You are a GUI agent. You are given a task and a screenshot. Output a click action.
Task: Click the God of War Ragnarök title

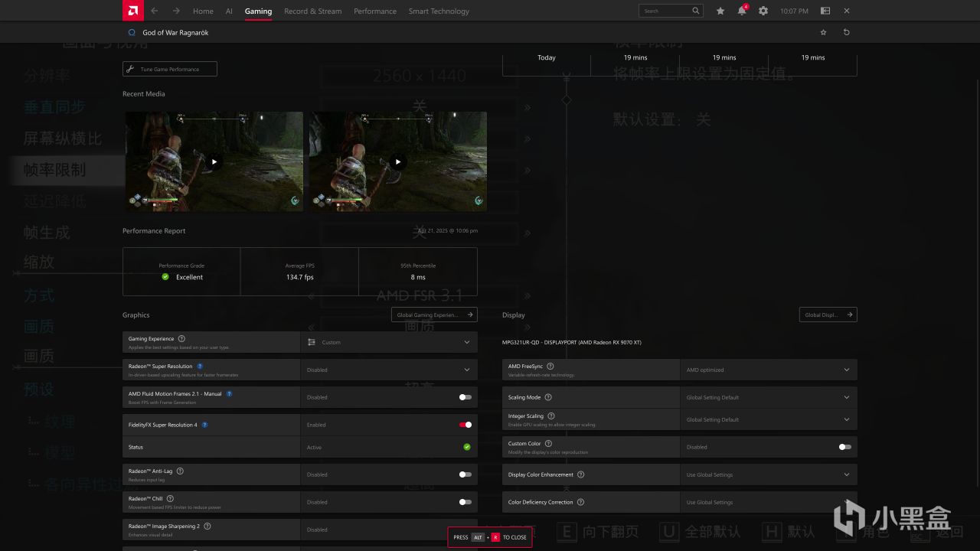click(175, 33)
